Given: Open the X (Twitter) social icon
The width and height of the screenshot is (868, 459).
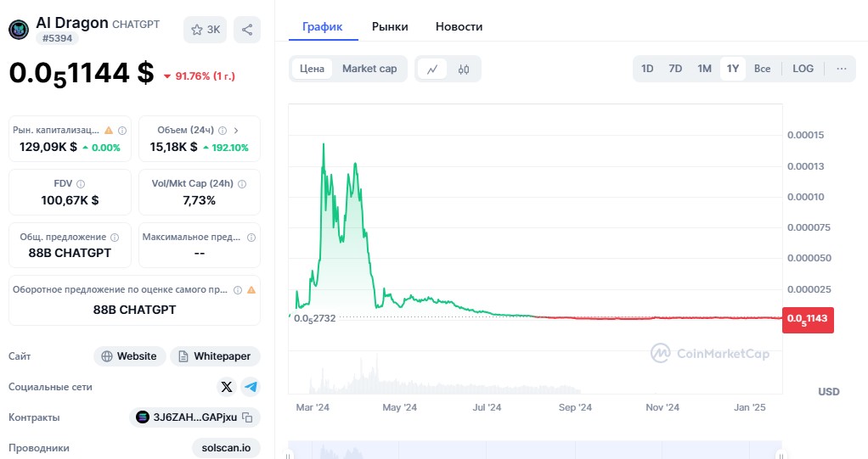Looking at the screenshot, I should point(227,387).
